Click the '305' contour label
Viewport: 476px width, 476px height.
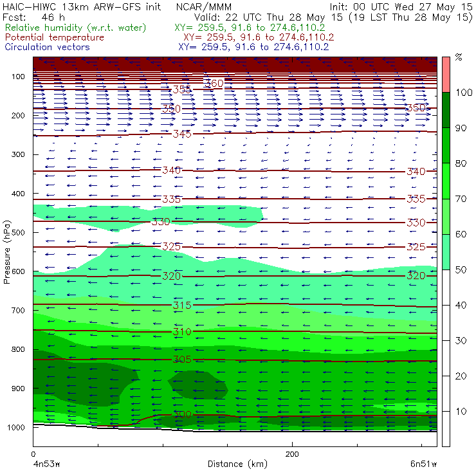click(182, 360)
